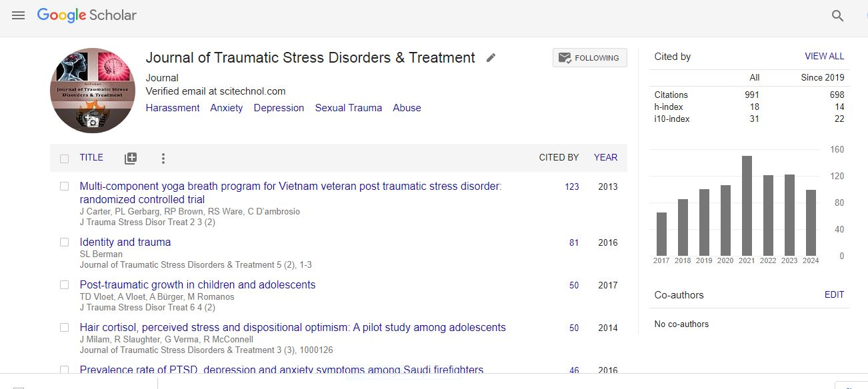Image resolution: width=868 pixels, height=389 pixels.
Task: Click authors line 'SL Berman'
Action: (101, 254)
